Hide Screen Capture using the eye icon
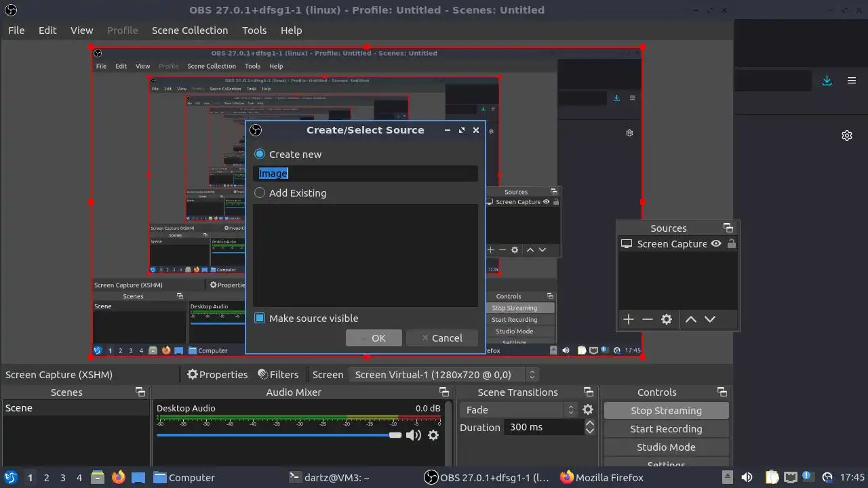Image resolution: width=868 pixels, height=488 pixels. click(x=716, y=244)
